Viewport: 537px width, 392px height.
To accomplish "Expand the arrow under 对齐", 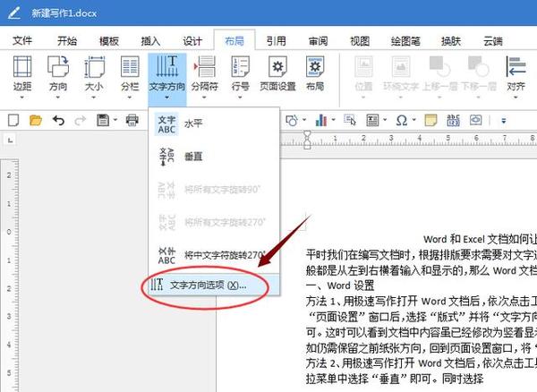I will [516, 98].
